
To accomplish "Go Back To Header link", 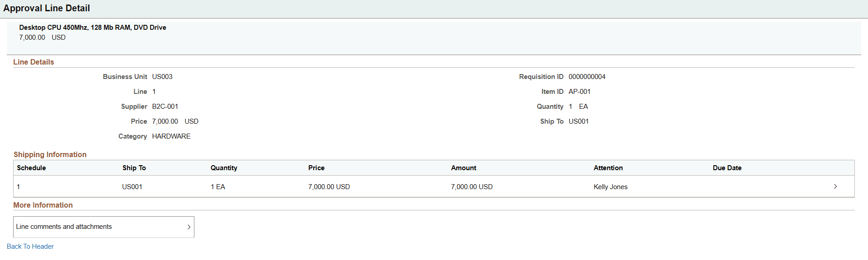I will click(x=30, y=246).
